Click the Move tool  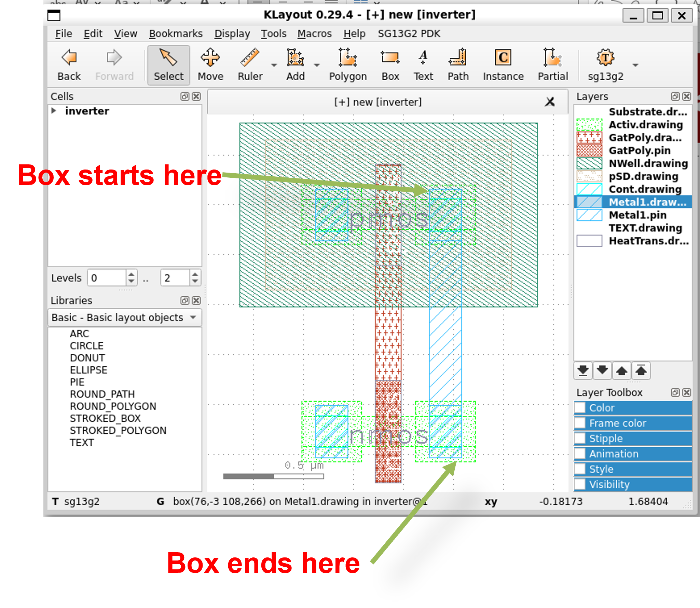tap(210, 65)
